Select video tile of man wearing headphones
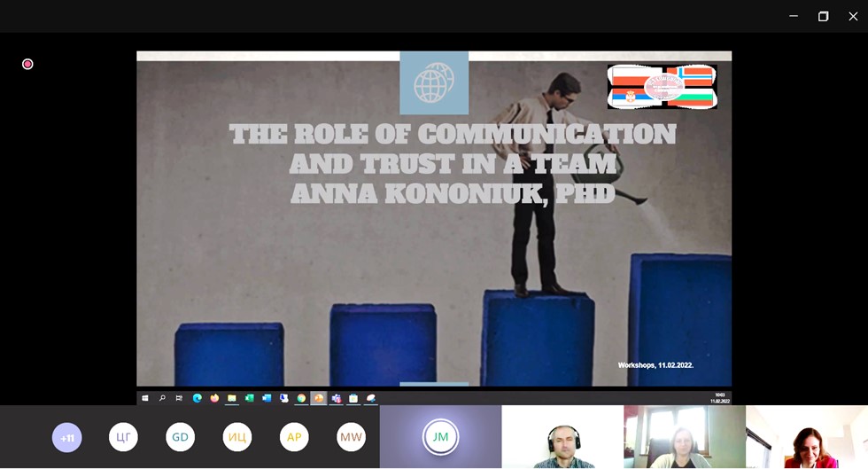 [x=562, y=437]
